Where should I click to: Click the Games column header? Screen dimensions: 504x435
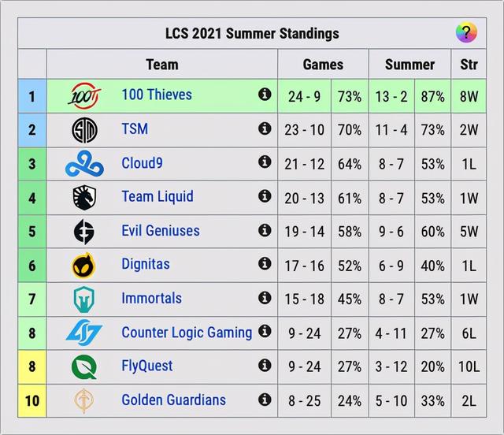pos(323,65)
